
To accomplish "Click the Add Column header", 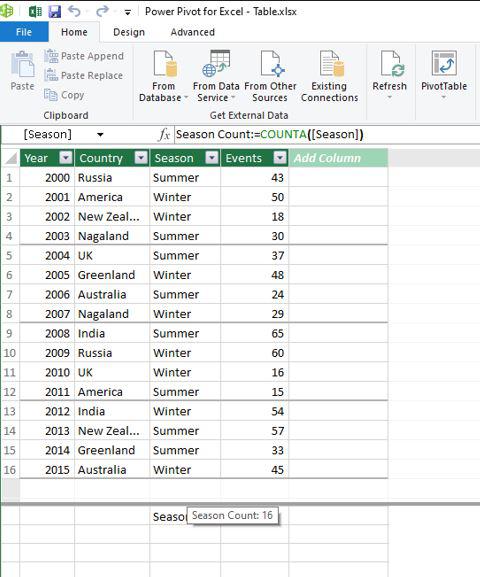I will point(338,158).
